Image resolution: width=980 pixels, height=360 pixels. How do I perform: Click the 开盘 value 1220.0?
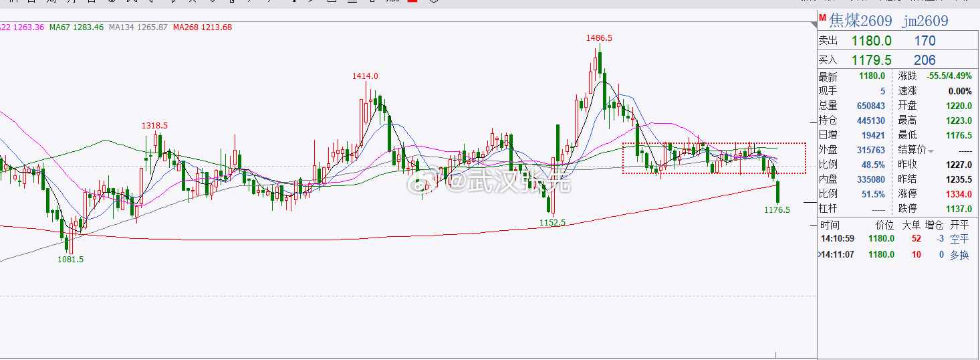(959, 106)
